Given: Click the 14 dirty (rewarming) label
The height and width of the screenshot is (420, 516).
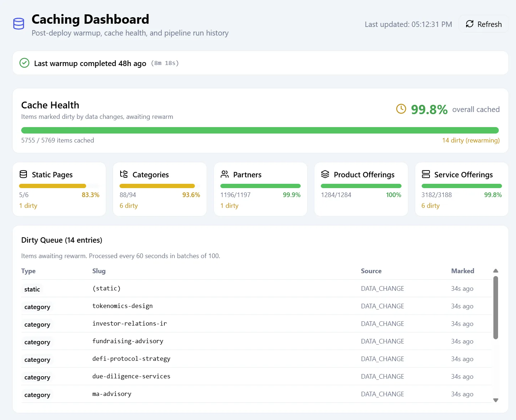Looking at the screenshot, I should (x=471, y=140).
